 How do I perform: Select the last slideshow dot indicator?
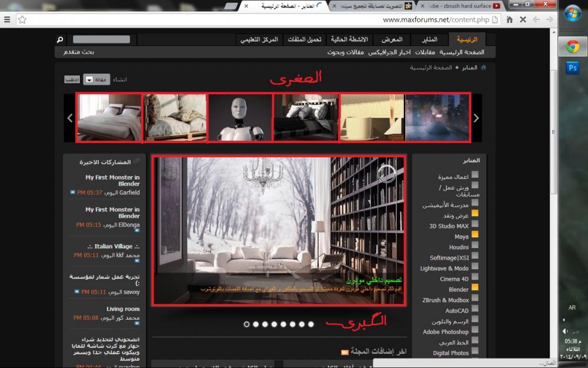(x=311, y=324)
